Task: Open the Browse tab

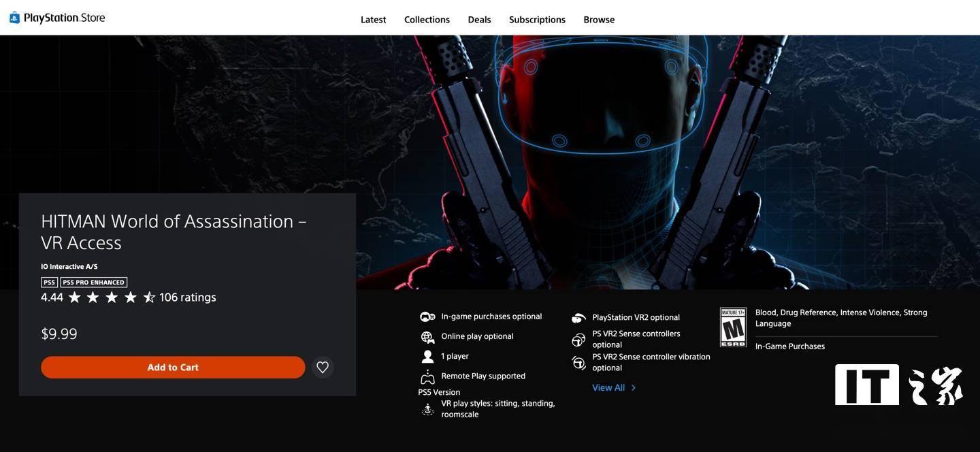Action: 599,20
